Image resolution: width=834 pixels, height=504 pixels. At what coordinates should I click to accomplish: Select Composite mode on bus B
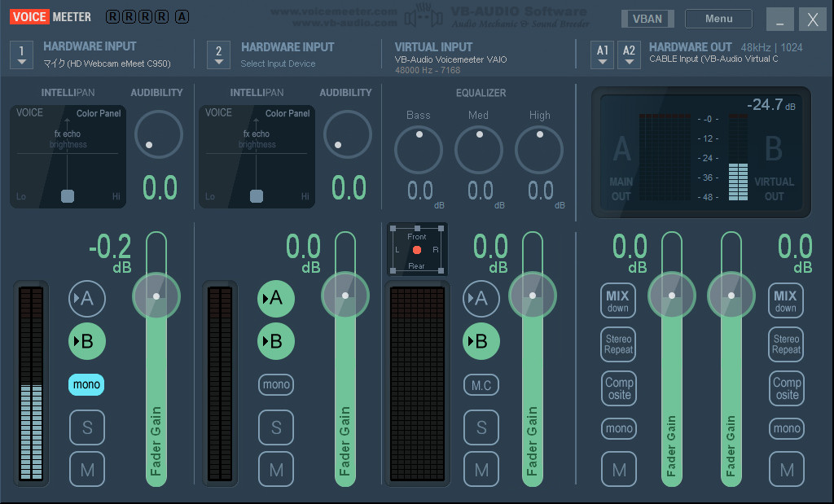click(x=787, y=388)
